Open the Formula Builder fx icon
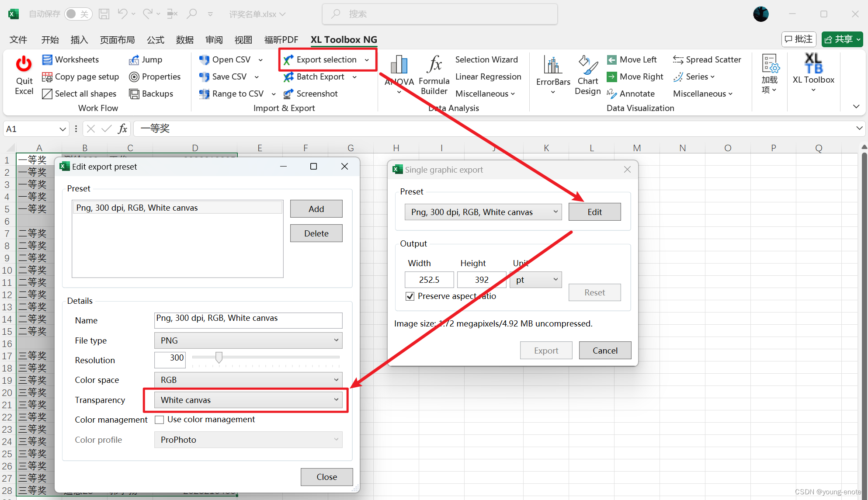 pos(434,65)
